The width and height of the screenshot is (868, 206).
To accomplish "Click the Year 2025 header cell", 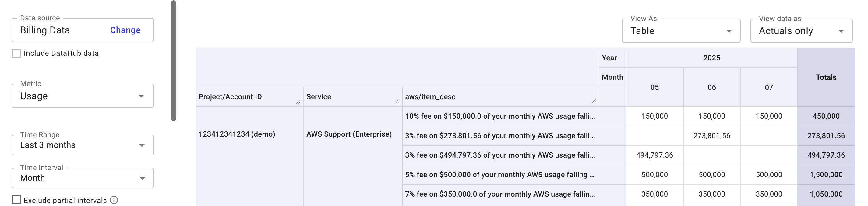I will pos(711,58).
